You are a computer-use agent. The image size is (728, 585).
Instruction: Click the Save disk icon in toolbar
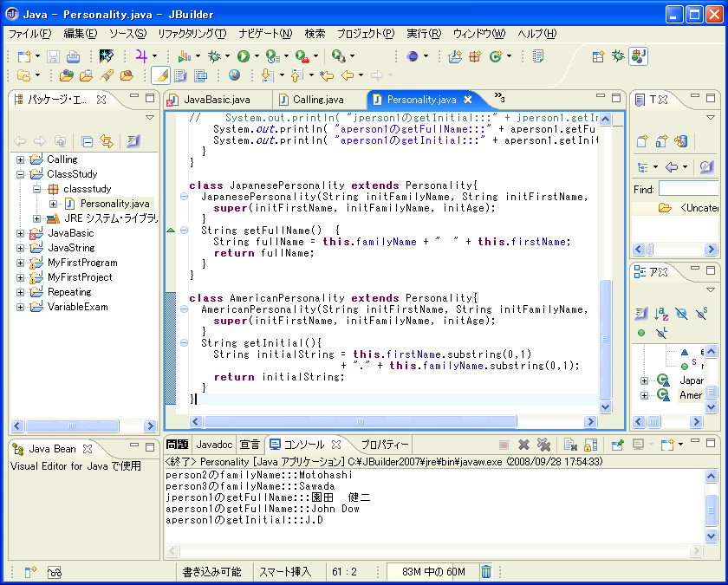click(x=54, y=56)
